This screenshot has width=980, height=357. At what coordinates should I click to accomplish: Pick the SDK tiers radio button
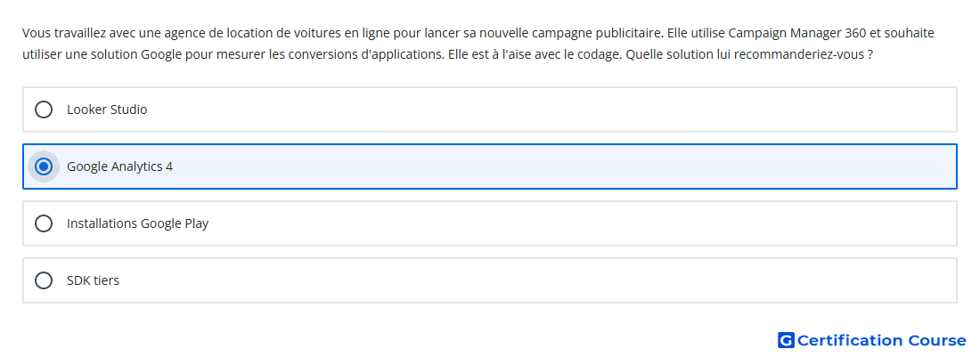point(44,280)
